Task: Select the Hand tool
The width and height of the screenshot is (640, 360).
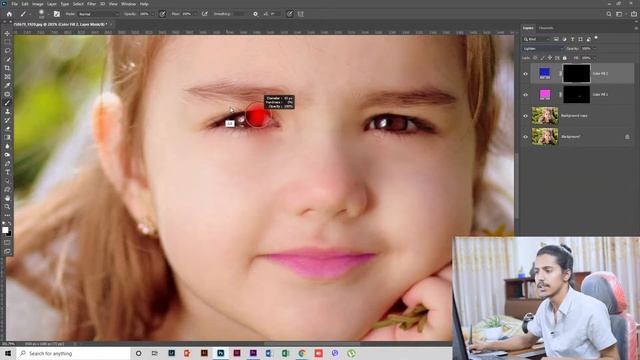Action: click(x=7, y=198)
